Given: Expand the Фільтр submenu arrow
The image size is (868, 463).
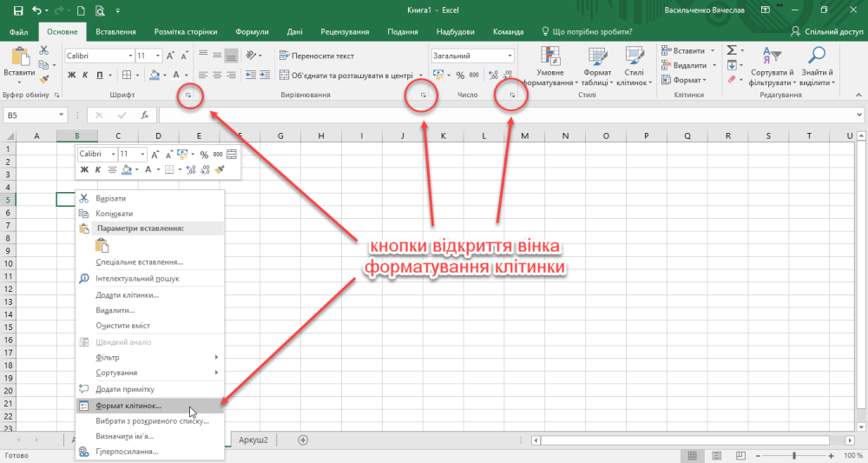Looking at the screenshot, I should click(x=216, y=357).
